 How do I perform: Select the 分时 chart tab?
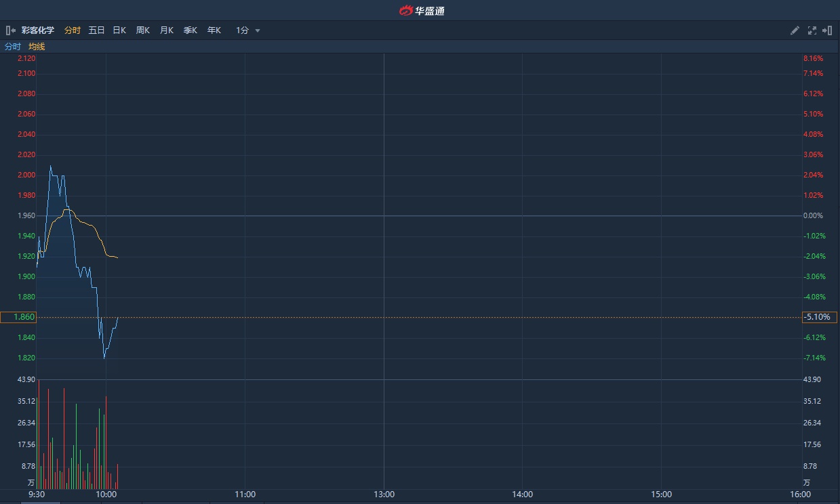(x=73, y=30)
